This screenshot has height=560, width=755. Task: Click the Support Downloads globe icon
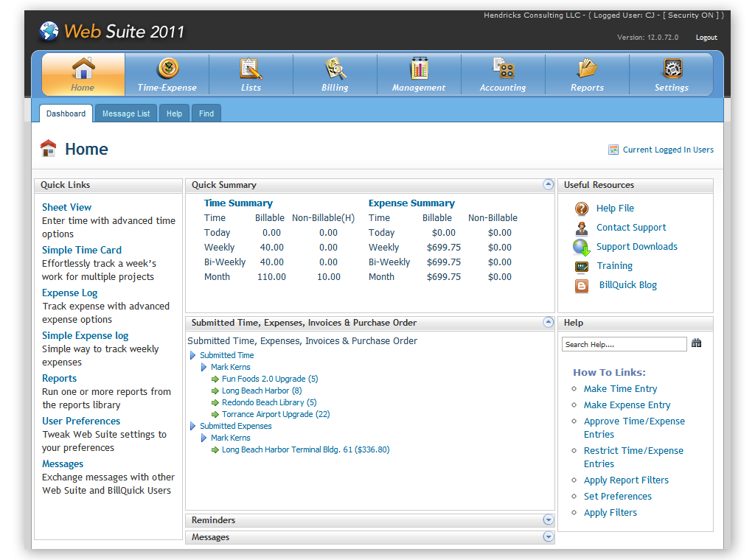pos(582,248)
